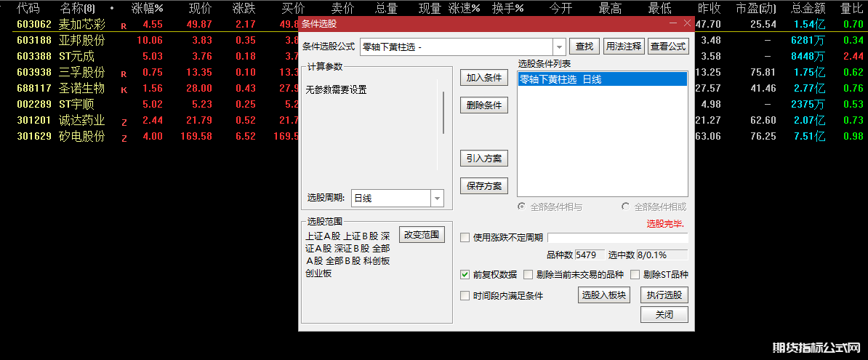This screenshot has width=868, height=360.
Task: Open the 条件选股公式 formula dropdown
Action: click(x=559, y=47)
